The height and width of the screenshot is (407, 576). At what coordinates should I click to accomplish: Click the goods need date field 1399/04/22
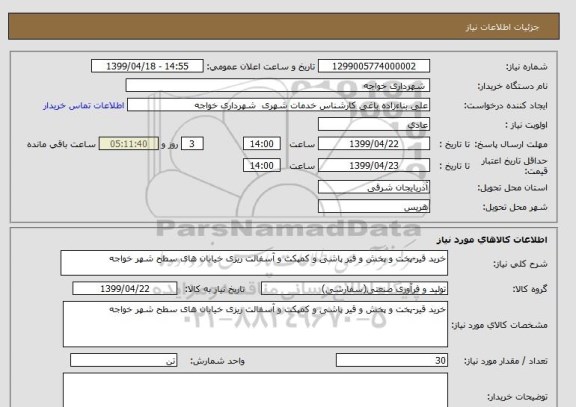(125, 289)
